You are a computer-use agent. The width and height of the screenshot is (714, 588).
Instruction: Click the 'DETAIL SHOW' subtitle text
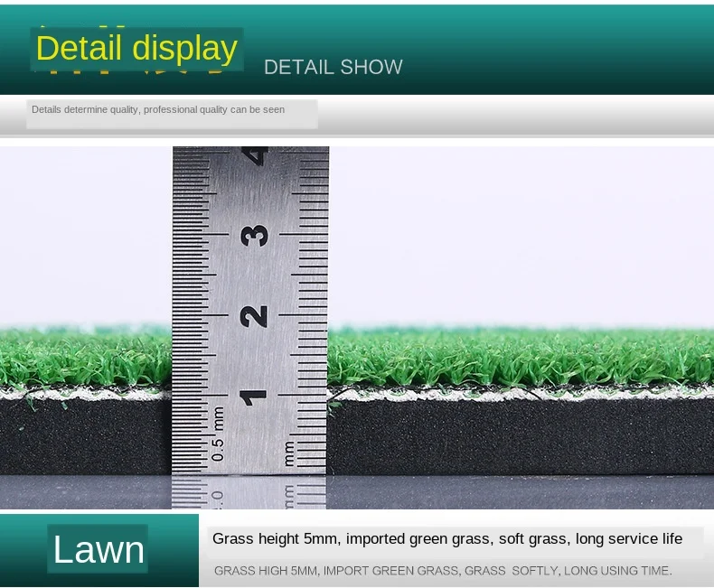[333, 67]
